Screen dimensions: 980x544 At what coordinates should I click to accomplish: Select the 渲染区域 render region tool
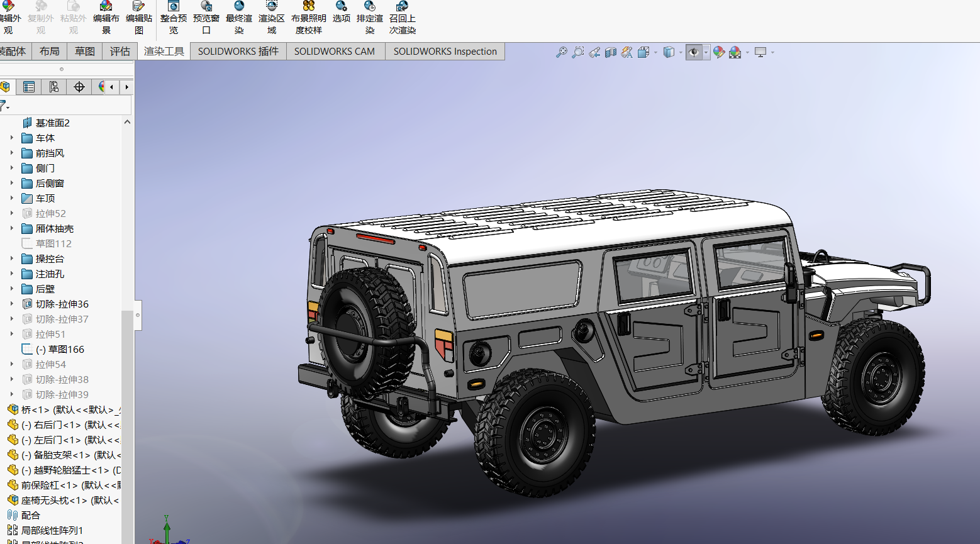click(272, 18)
